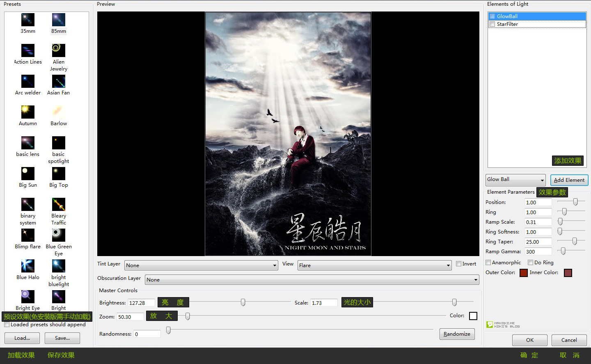Open the Tint Layer dropdown
Image resolution: width=591 pixels, height=364 pixels.
pyautogui.click(x=202, y=266)
